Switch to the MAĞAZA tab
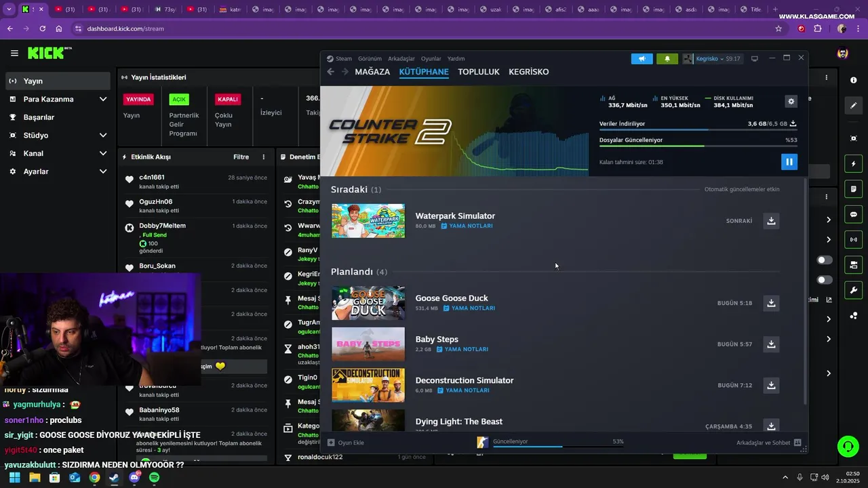The image size is (868, 488). (372, 72)
